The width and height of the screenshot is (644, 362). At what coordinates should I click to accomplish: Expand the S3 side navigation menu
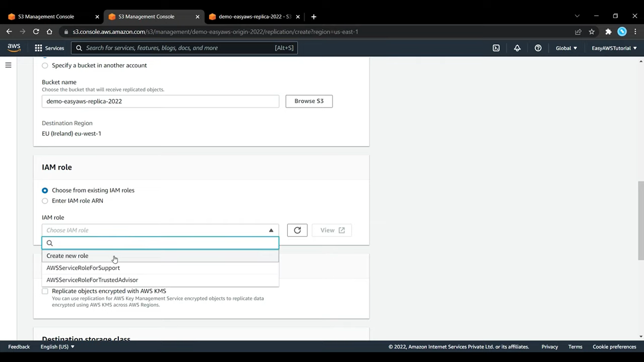click(8, 65)
